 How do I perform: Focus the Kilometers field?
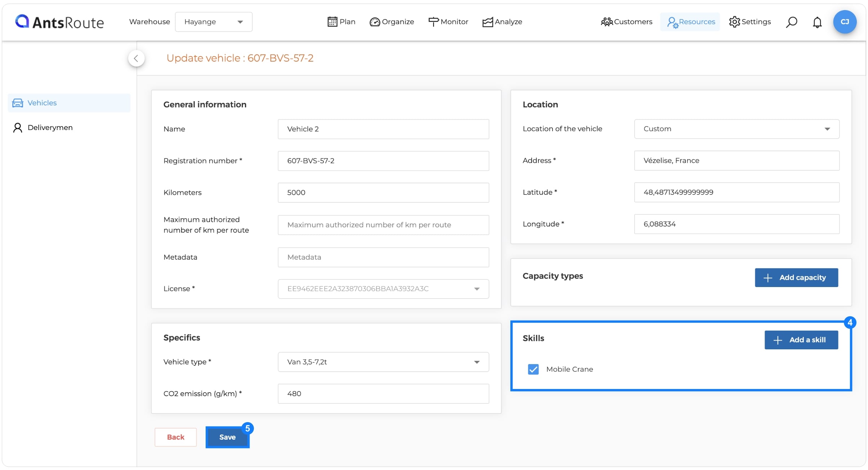(x=383, y=192)
